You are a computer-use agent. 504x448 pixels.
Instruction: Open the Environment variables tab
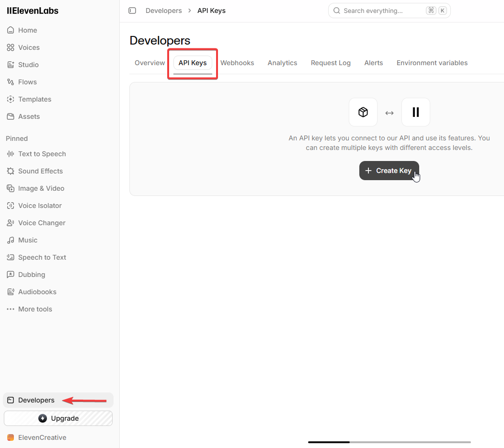click(432, 63)
